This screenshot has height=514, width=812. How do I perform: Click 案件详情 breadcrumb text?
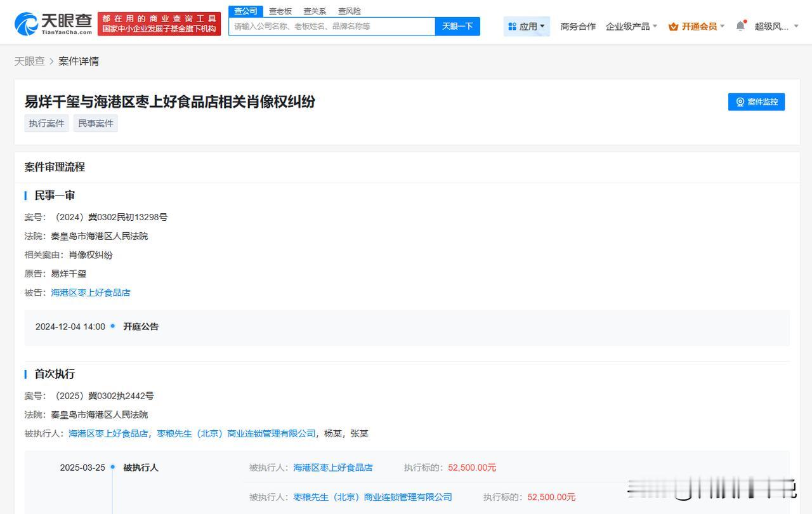point(79,62)
